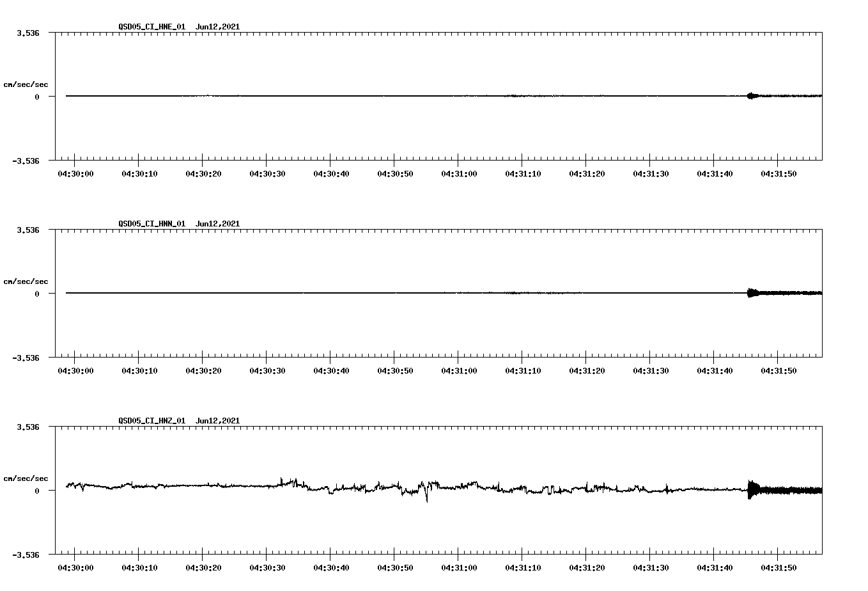Click the 04:31:50 time label under HNE plot
Viewport: 868px width, 591px height.
[779, 174]
